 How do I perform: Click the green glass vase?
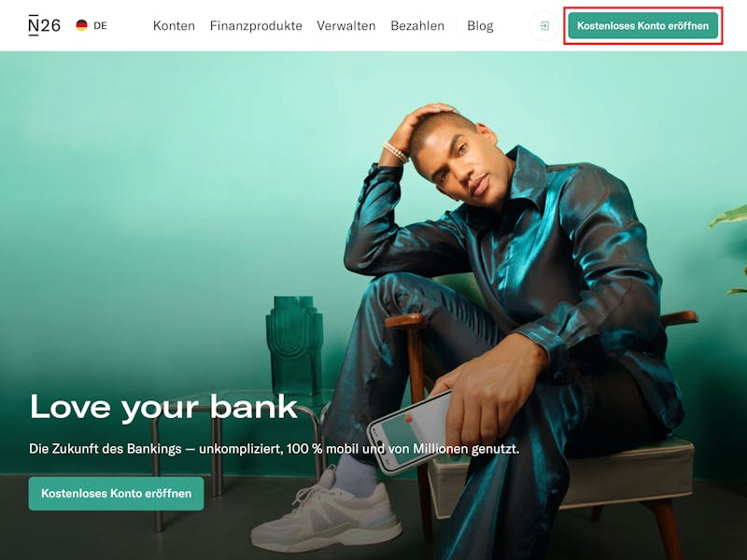click(295, 345)
